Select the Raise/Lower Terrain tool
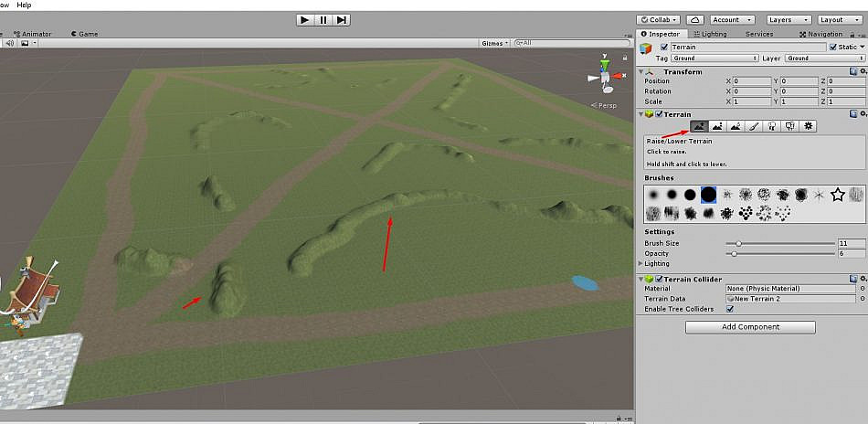Image resolution: width=868 pixels, height=424 pixels. [699, 126]
